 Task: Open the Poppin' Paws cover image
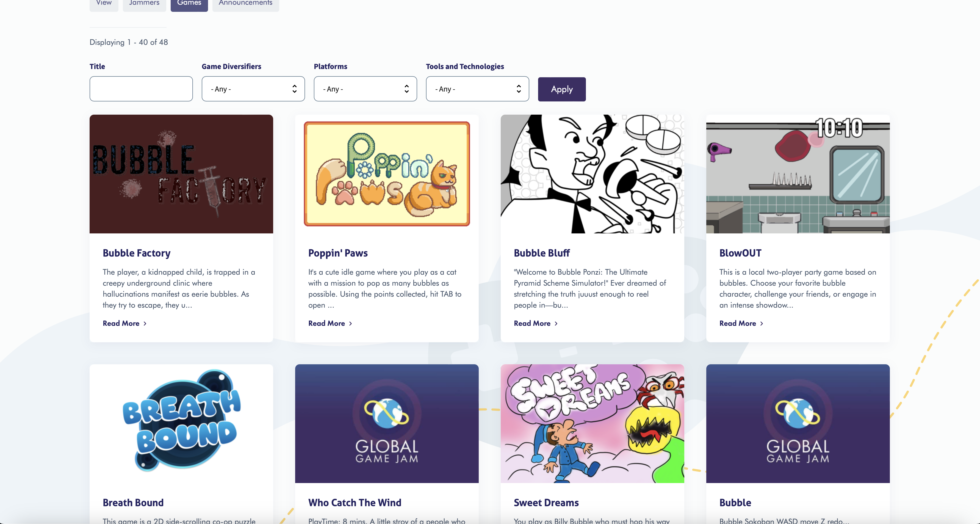tap(386, 173)
